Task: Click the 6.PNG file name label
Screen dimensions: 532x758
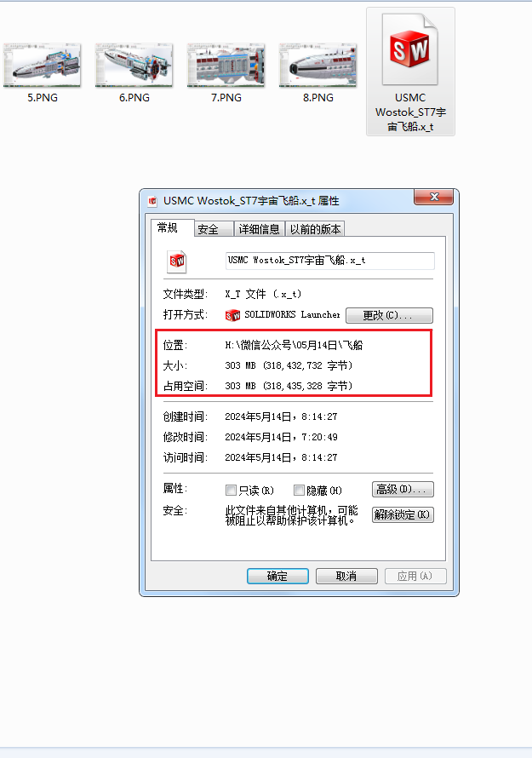Action: [x=134, y=98]
